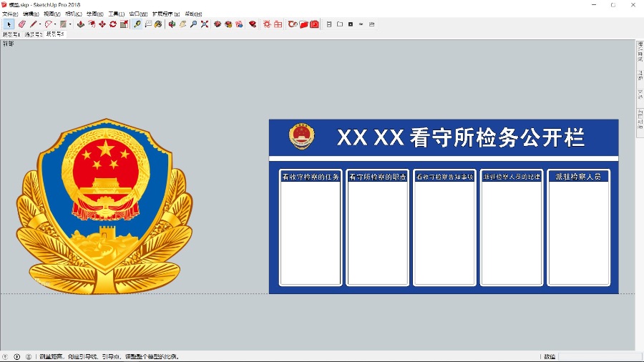Click the small gray tag toolbar icon
The height and width of the screenshot is (362, 644).
(361, 24)
